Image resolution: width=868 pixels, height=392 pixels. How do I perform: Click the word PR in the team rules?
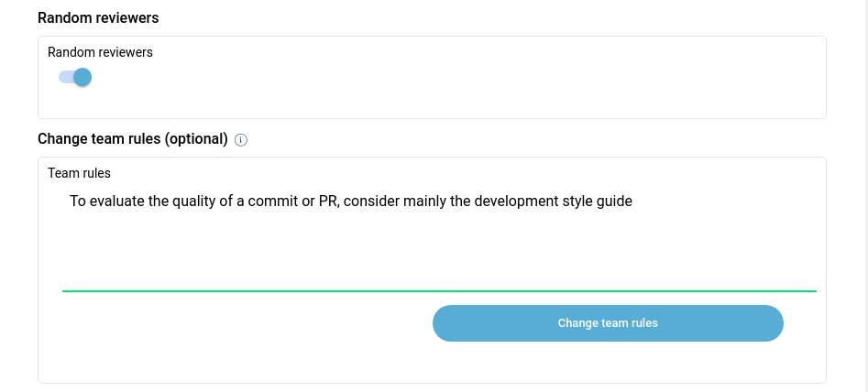[x=328, y=201]
